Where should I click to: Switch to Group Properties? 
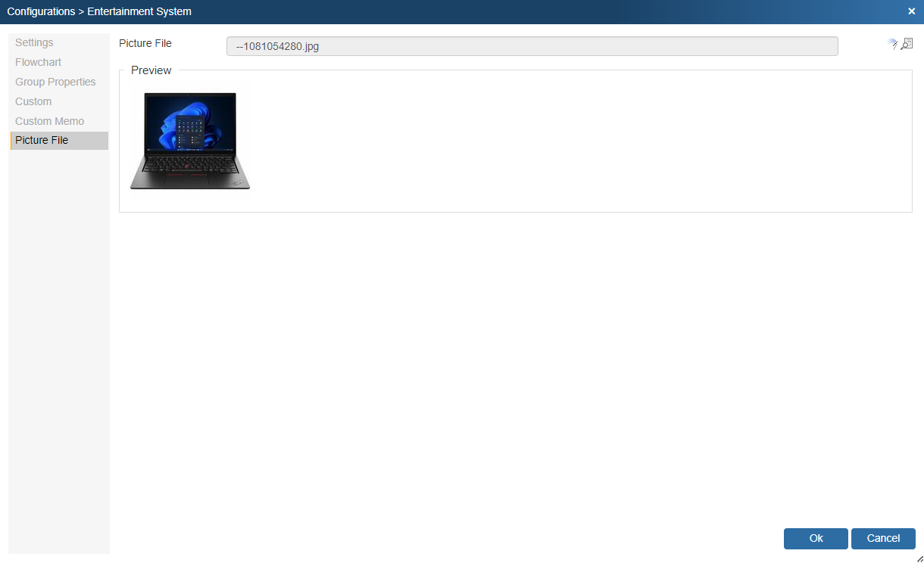[x=55, y=82]
